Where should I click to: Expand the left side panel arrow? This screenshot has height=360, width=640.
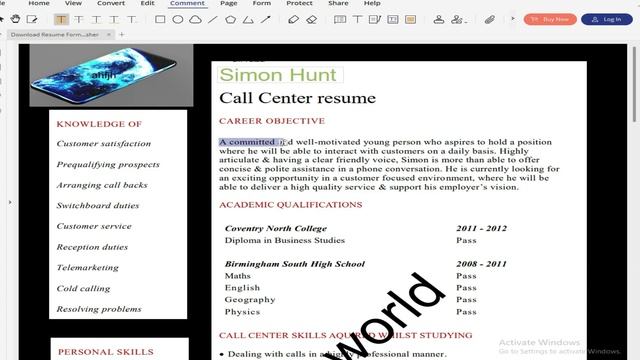click(10, 202)
